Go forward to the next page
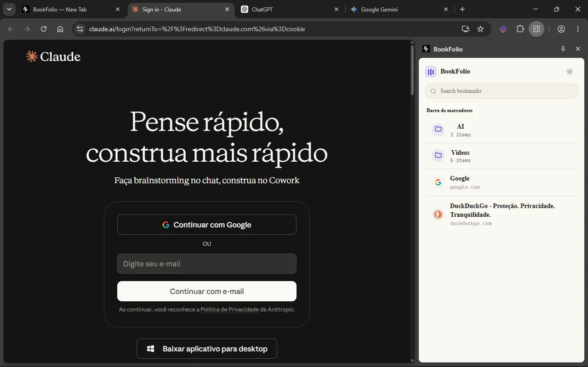The image size is (588, 367). pos(27,29)
